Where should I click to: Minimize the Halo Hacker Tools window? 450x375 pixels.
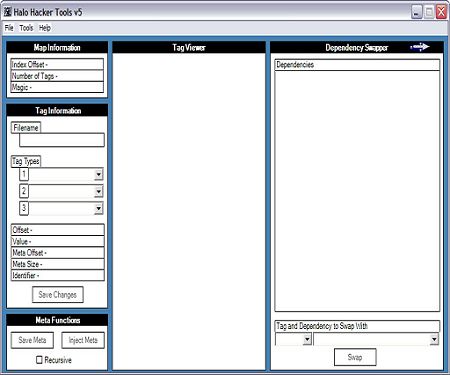click(x=416, y=12)
